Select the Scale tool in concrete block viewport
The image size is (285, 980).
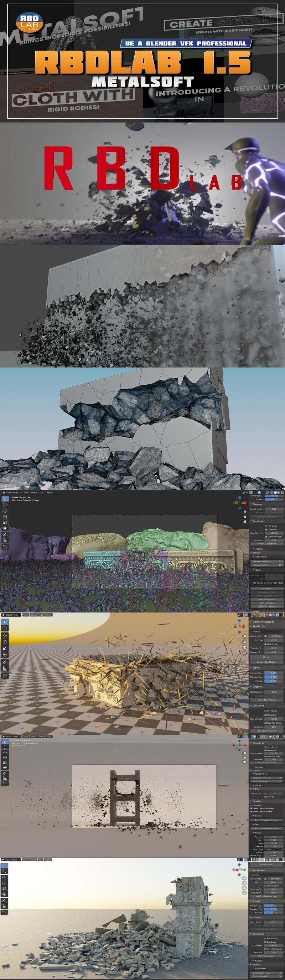coord(5,763)
